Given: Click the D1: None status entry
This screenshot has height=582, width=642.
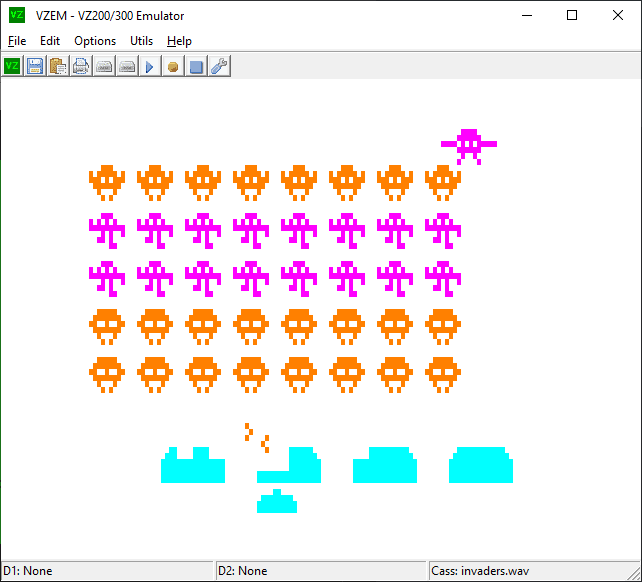Looking at the screenshot, I should click(x=107, y=571).
